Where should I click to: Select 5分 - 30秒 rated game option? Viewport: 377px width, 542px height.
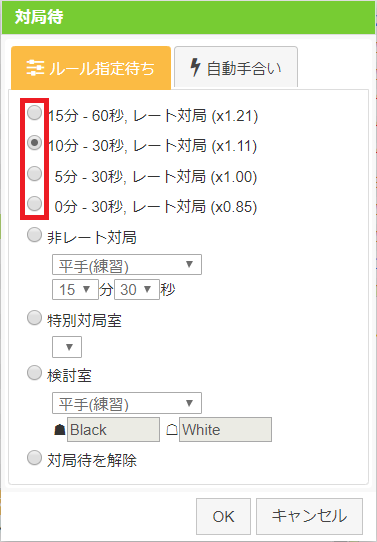coord(34,174)
